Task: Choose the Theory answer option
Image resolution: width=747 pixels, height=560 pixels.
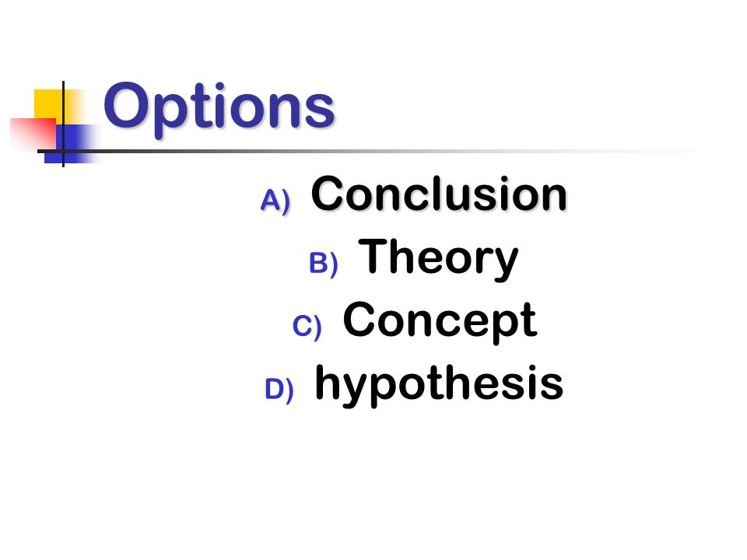Action: pos(438,260)
